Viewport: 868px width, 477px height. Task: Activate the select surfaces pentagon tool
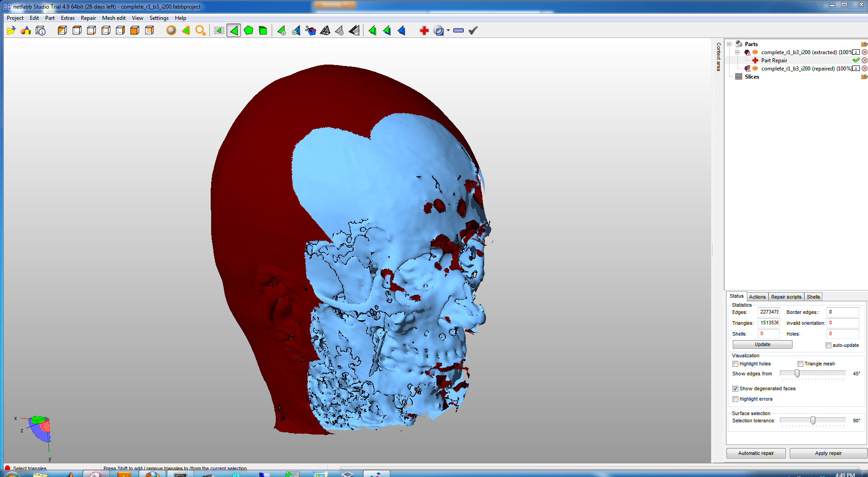pyautogui.click(x=248, y=31)
